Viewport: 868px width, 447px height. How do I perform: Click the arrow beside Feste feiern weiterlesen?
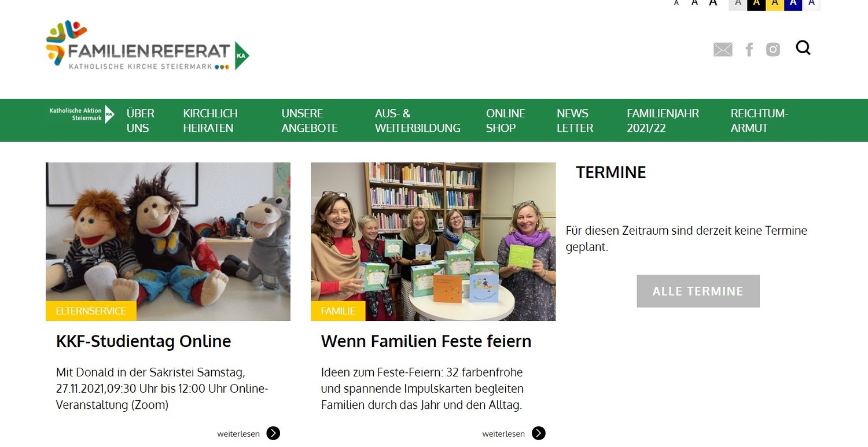[539, 433]
